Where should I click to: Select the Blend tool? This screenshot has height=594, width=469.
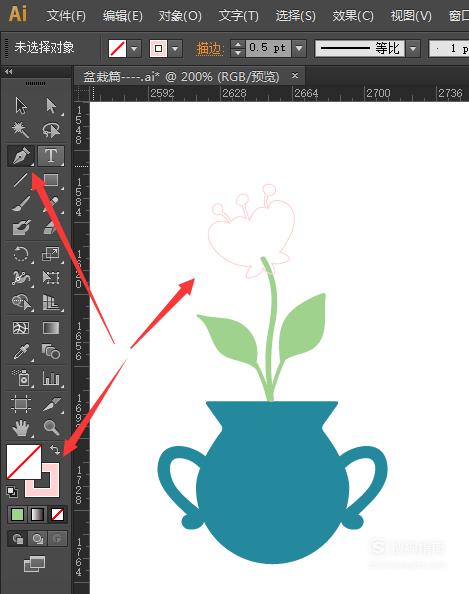51,352
